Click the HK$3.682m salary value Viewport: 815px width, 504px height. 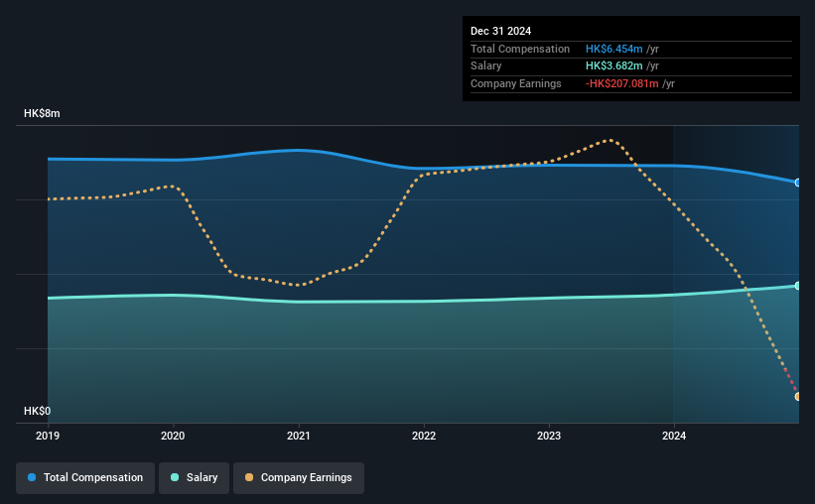tap(613, 66)
